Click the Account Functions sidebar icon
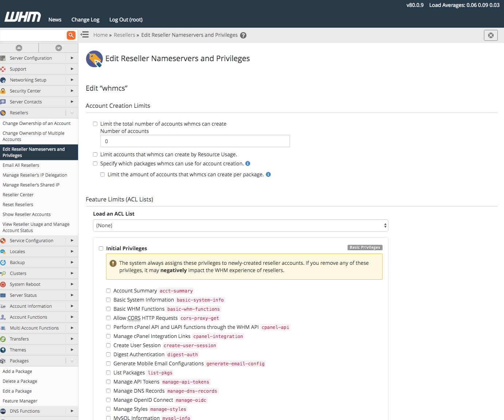504x420 pixels. (3, 317)
